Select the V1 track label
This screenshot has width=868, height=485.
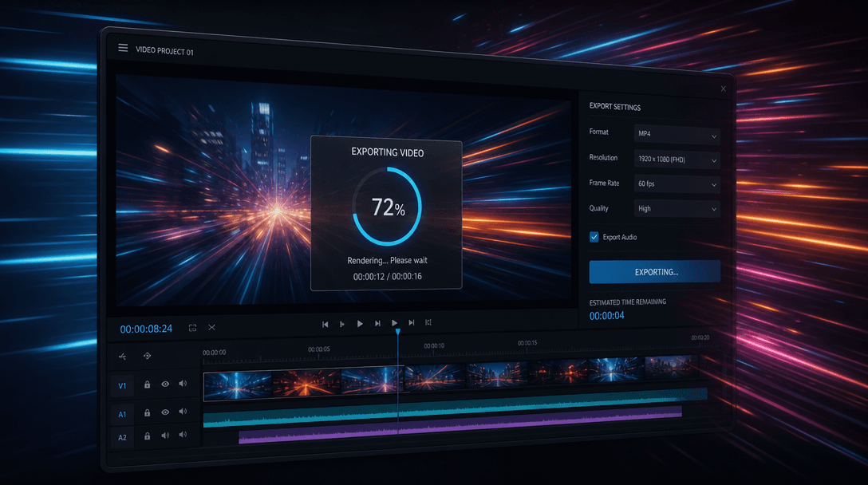pyautogui.click(x=122, y=386)
